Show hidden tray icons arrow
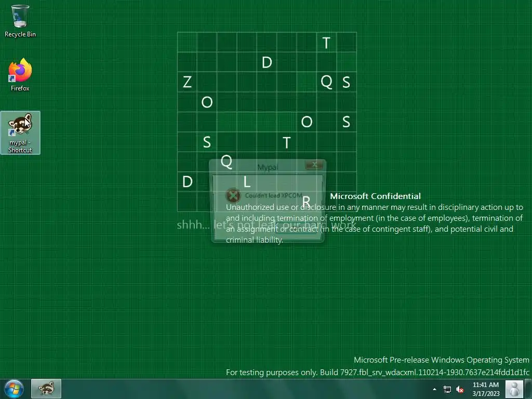This screenshot has height=399, width=532. click(434, 389)
